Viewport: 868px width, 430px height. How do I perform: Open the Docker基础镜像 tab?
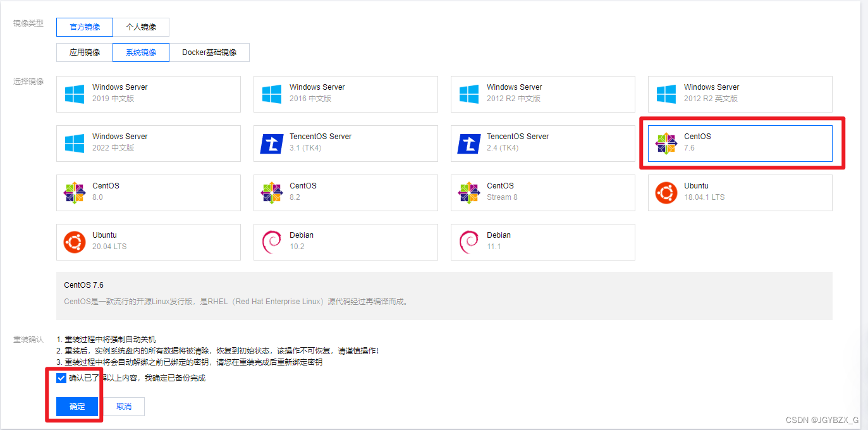pyautogui.click(x=209, y=52)
